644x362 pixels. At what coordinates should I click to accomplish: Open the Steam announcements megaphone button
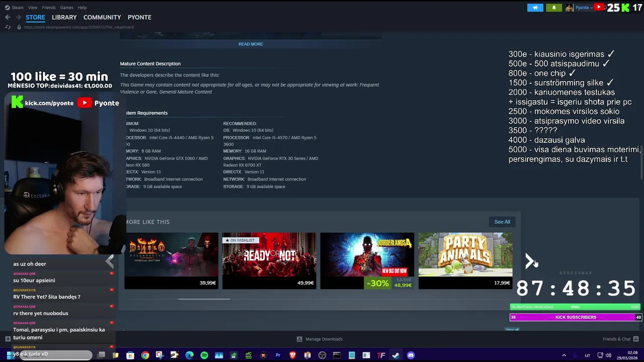[535, 8]
